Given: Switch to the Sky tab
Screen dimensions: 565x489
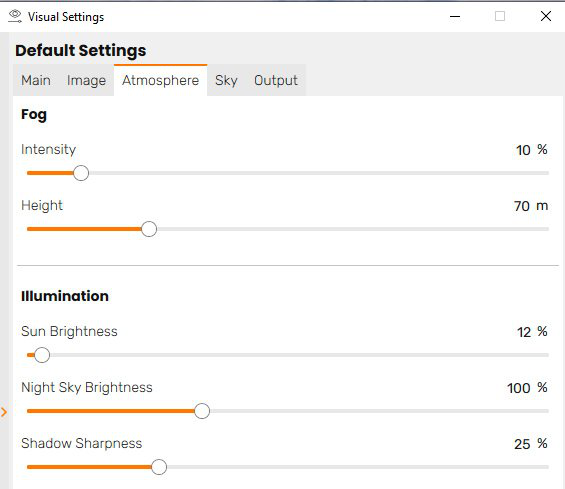Looking at the screenshot, I should 226,80.
